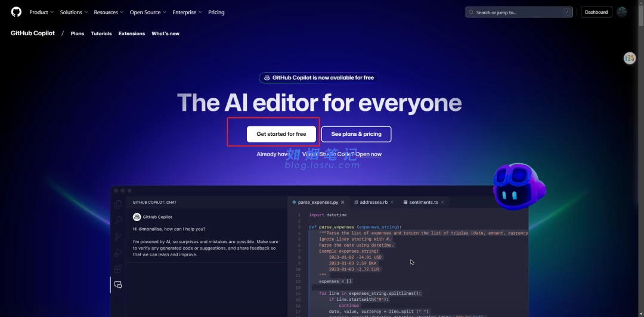Click the GITHUB COPILOT: CHAT panel title
This screenshot has width=644, height=317.
pos(154,202)
